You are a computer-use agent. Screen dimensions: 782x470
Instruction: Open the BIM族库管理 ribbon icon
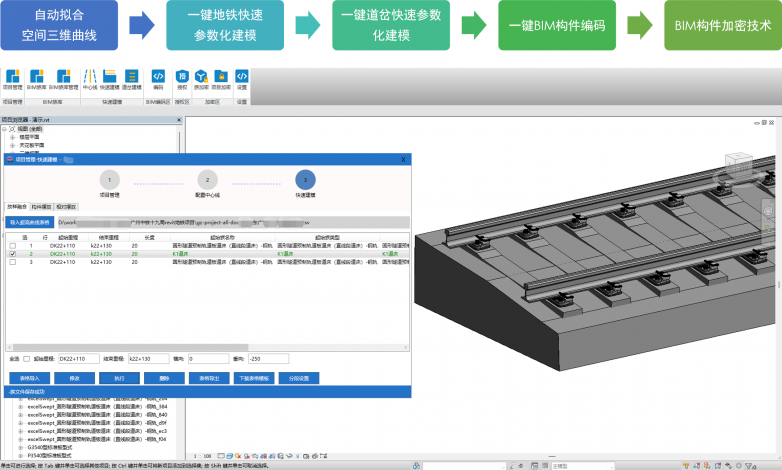[64, 79]
